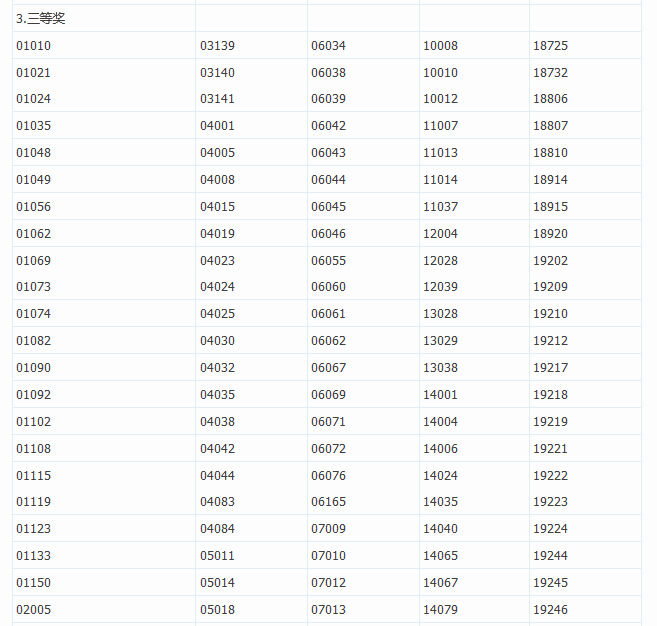Viewport: 657px width, 626px height.
Task: Select the cell with number 01010
Action: coord(33,46)
